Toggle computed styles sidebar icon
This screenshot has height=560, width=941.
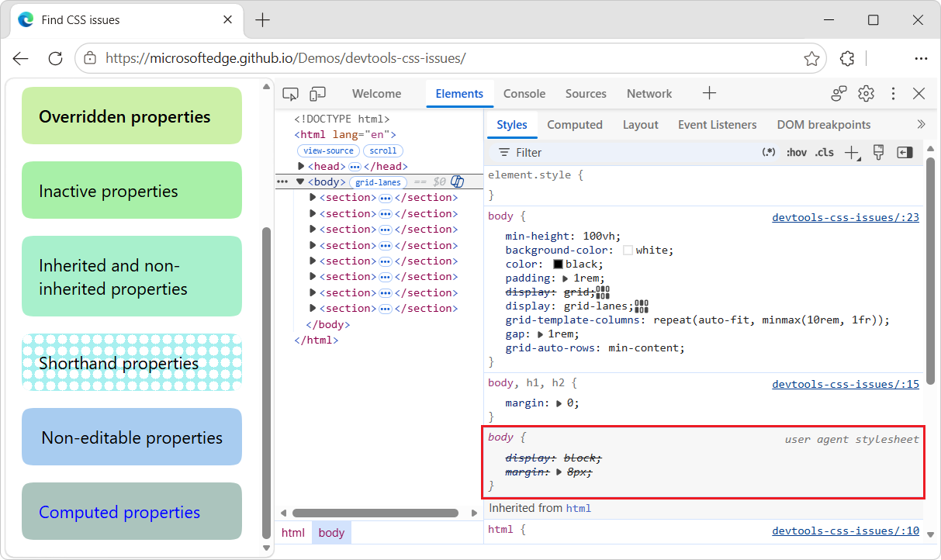(905, 152)
